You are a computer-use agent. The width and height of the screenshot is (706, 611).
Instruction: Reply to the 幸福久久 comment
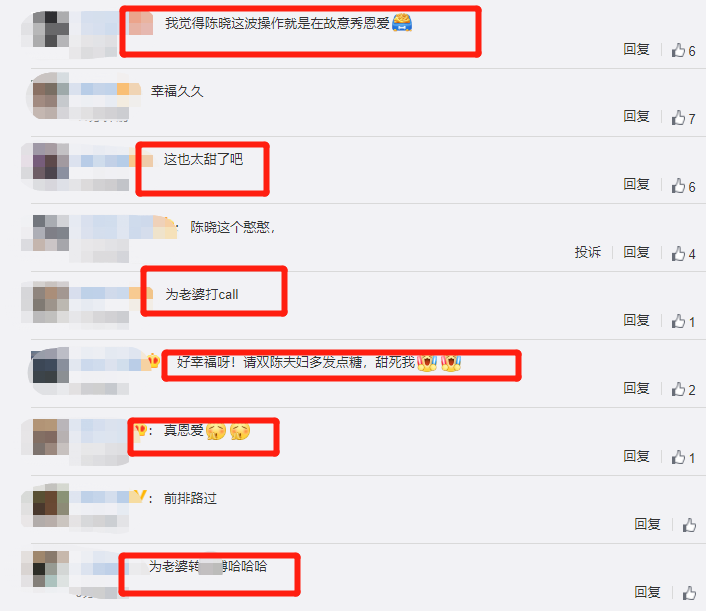pyautogui.click(x=636, y=117)
